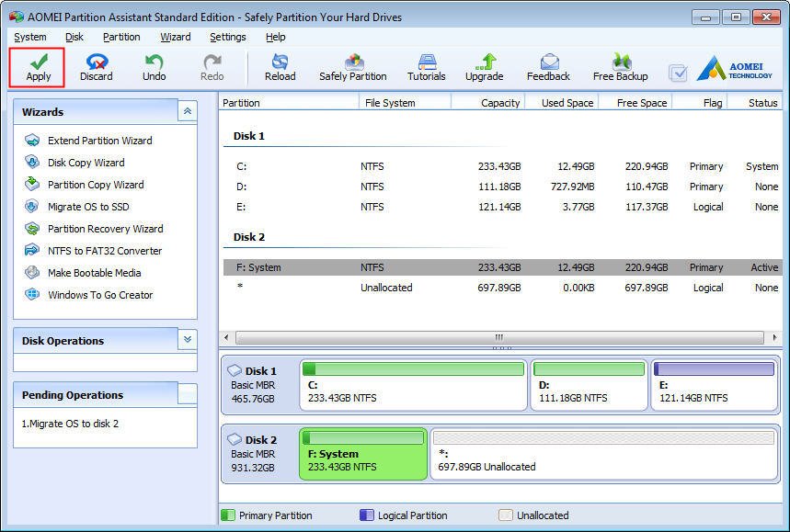Select the E: partition row
The height and width of the screenshot is (532, 790).
(502, 207)
